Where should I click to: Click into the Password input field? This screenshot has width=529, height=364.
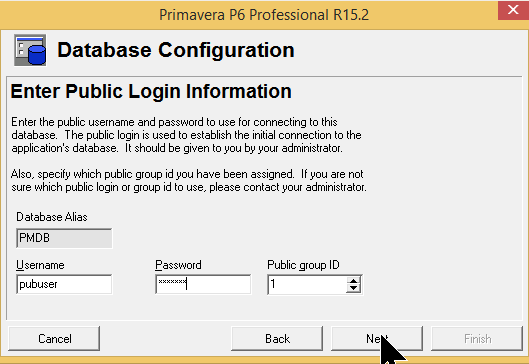(203, 284)
